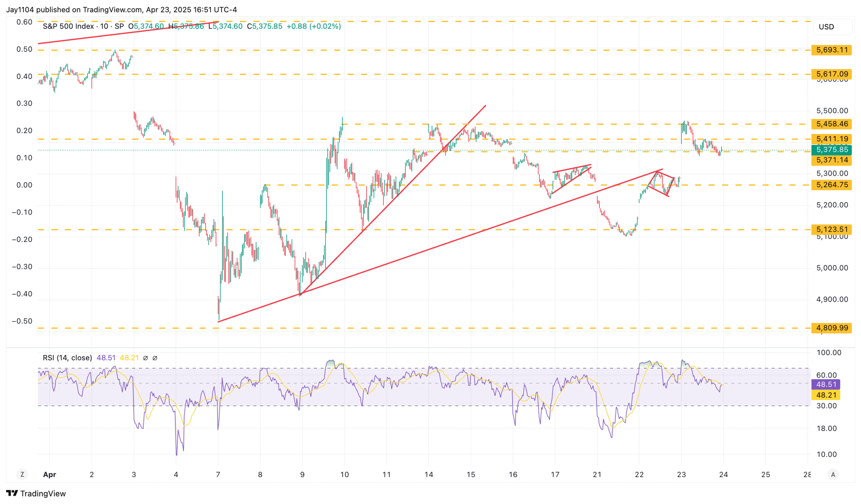Click the 0.60 left axis value

24,22
